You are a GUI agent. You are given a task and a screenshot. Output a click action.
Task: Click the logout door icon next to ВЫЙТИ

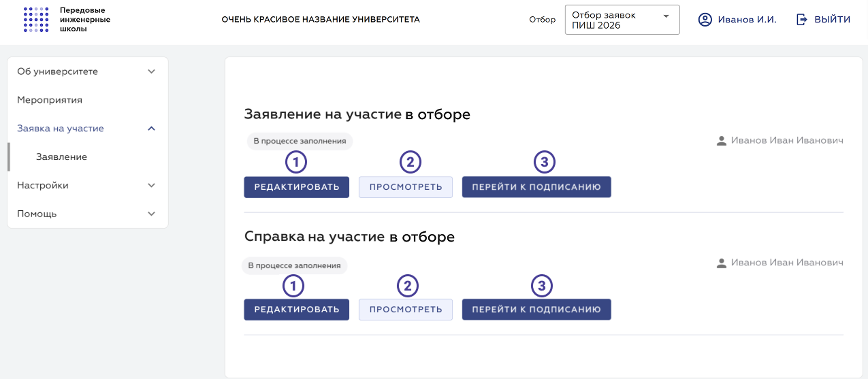pyautogui.click(x=802, y=20)
